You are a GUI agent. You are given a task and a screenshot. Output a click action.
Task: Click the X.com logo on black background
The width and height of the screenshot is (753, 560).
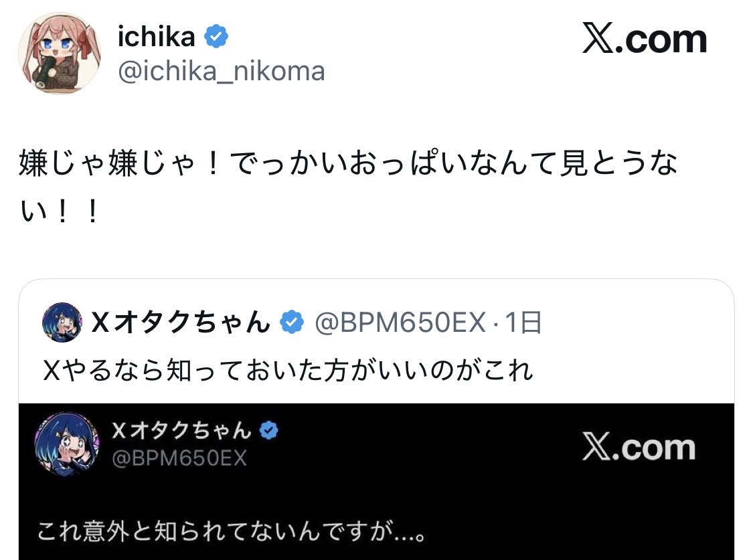pos(639,448)
